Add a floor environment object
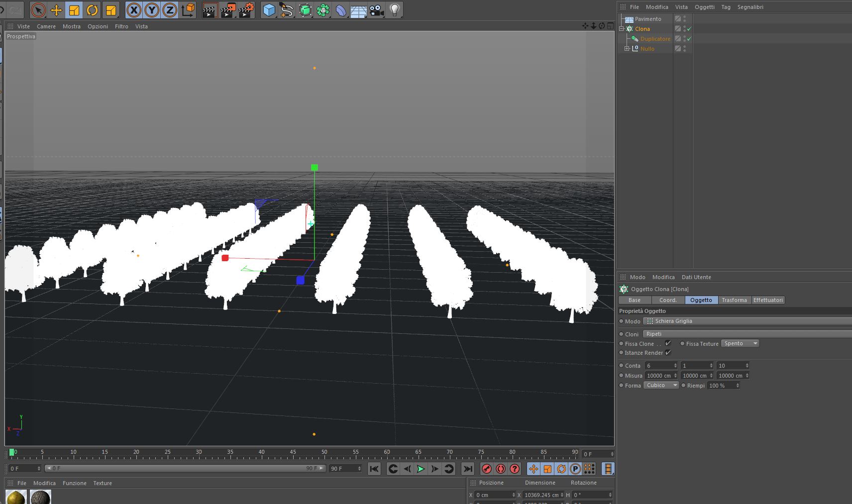Image resolution: width=852 pixels, height=504 pixels. [x=359, y=10]
